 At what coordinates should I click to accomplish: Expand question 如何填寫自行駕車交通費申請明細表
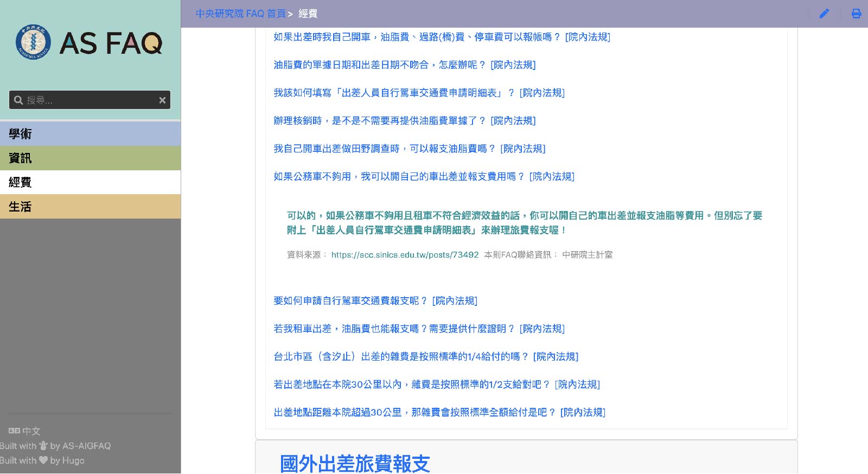419,93
